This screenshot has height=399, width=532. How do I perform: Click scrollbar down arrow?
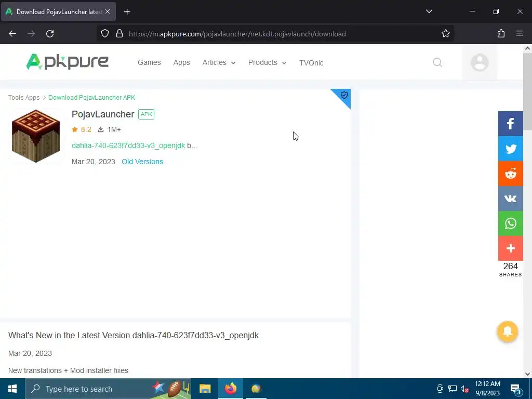pos(527,374)
